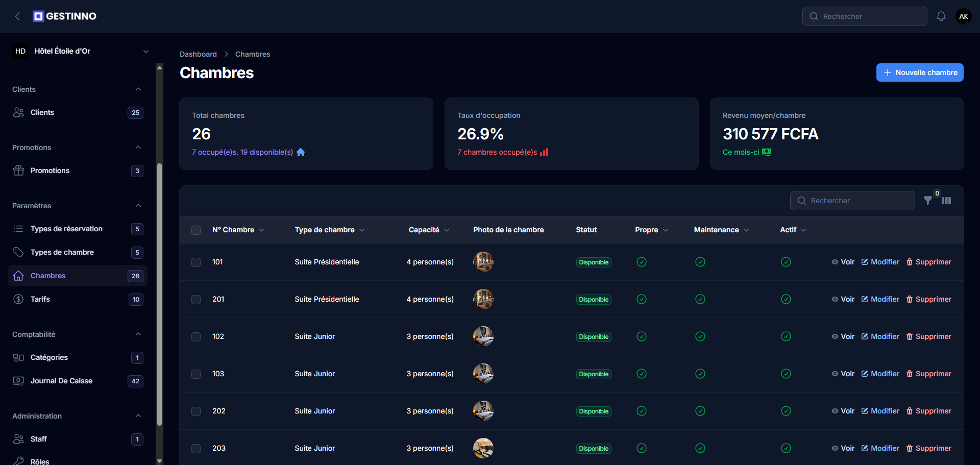Open the table filter funnel icon
This screenshot has height=465, width=980.
click(x=928, y=201)
